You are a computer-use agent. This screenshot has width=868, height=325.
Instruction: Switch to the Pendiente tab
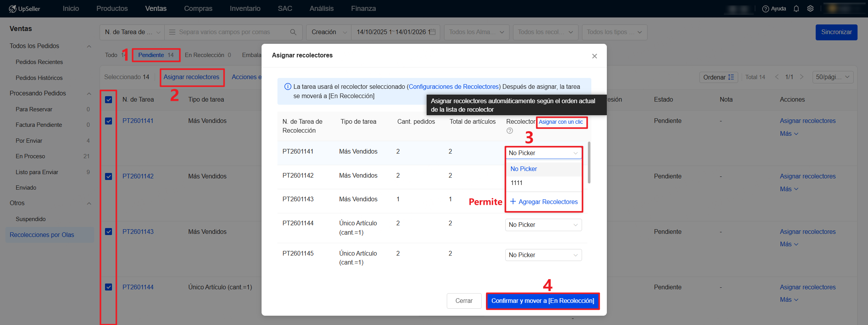point(156,55)
